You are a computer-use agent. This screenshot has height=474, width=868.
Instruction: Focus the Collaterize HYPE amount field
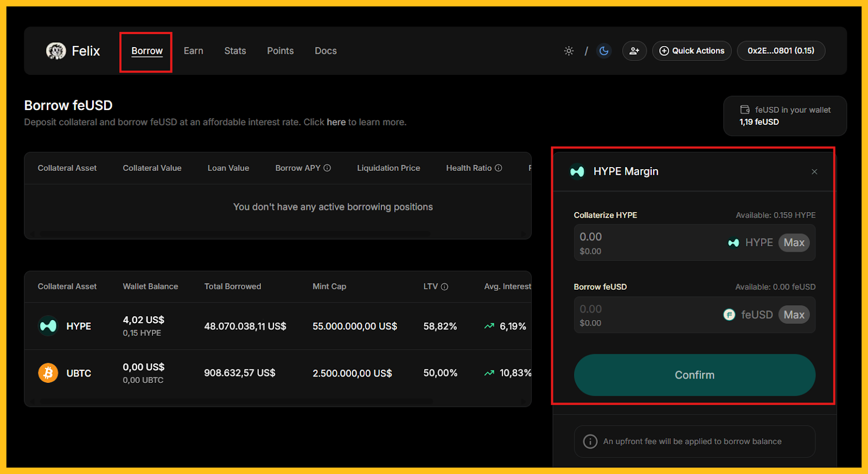tap(694, 242)
